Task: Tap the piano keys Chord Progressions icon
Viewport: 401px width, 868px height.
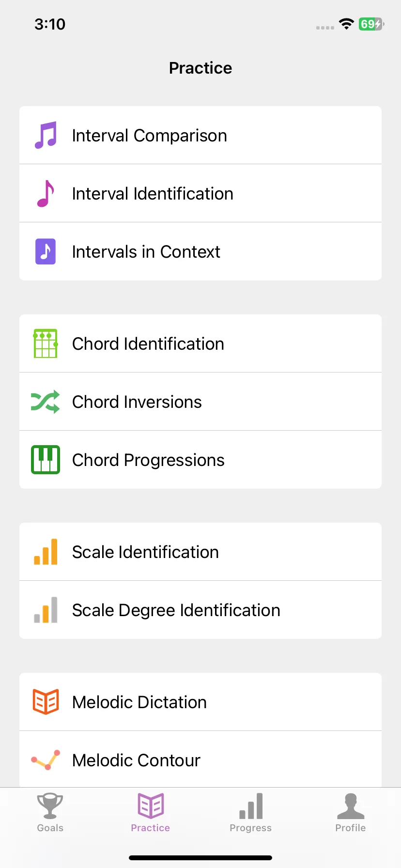Action: [x=46, y=460]
